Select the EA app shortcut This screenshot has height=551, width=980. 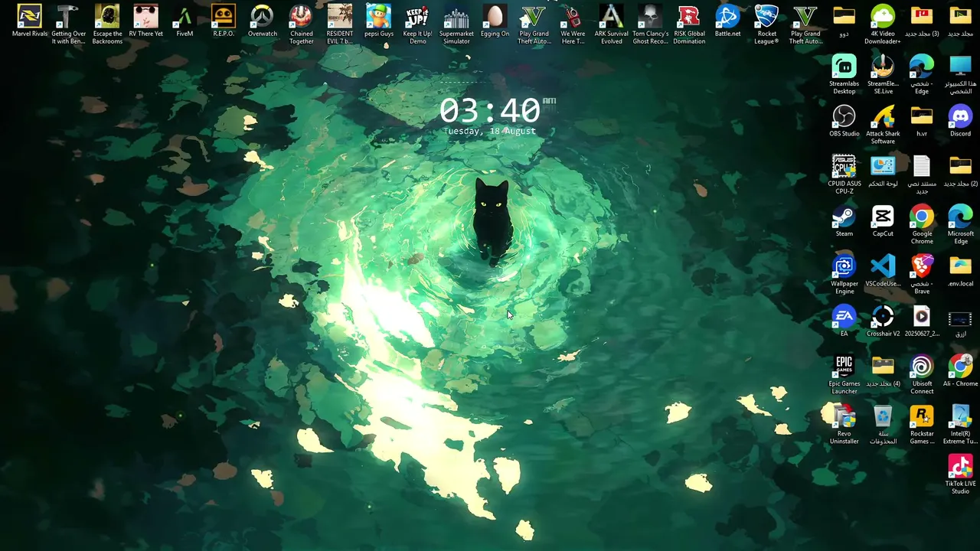tap(844, 321)
